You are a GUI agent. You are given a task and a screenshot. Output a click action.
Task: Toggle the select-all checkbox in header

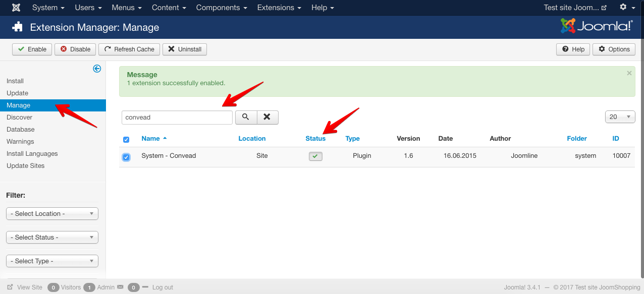click(126, 140)
